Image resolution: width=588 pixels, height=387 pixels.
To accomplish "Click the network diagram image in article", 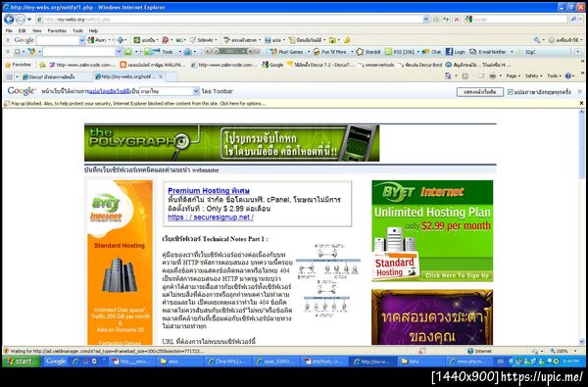I will coord(328,281).
